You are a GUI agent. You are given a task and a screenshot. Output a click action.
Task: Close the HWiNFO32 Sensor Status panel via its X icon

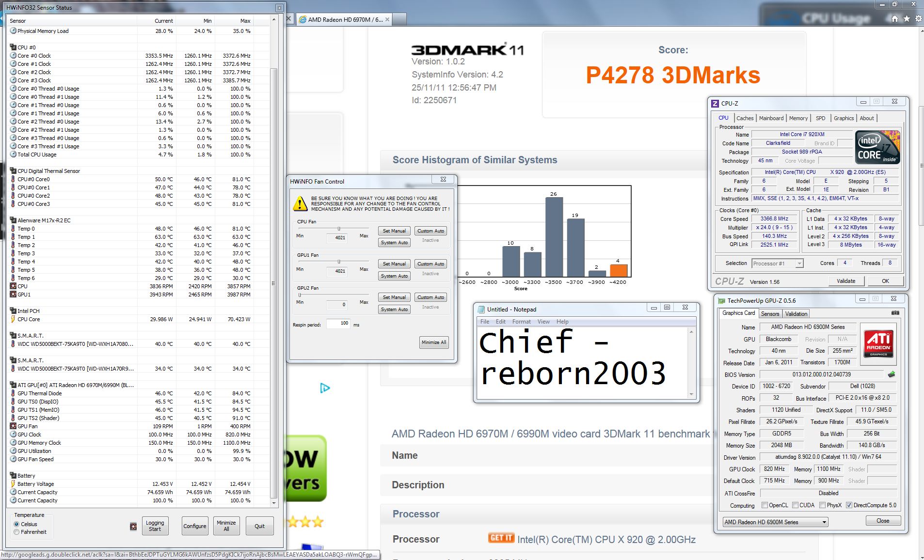point(279,8)
